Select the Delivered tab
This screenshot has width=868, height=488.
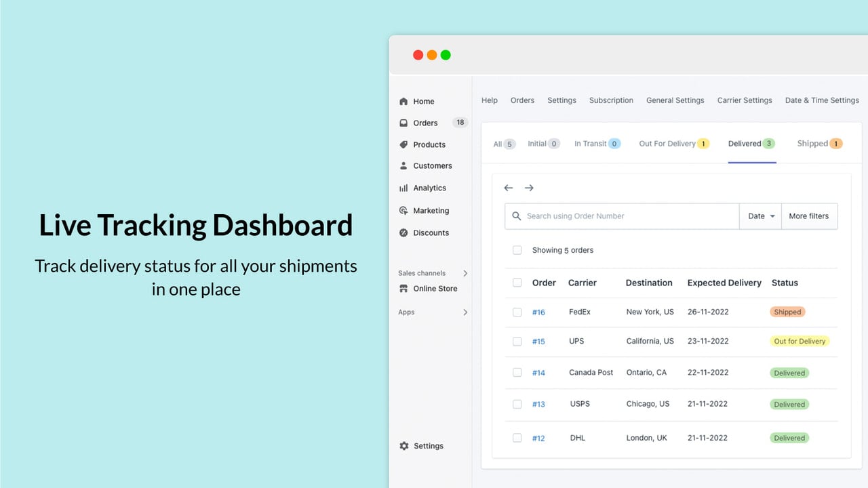[x=751, y=144]
